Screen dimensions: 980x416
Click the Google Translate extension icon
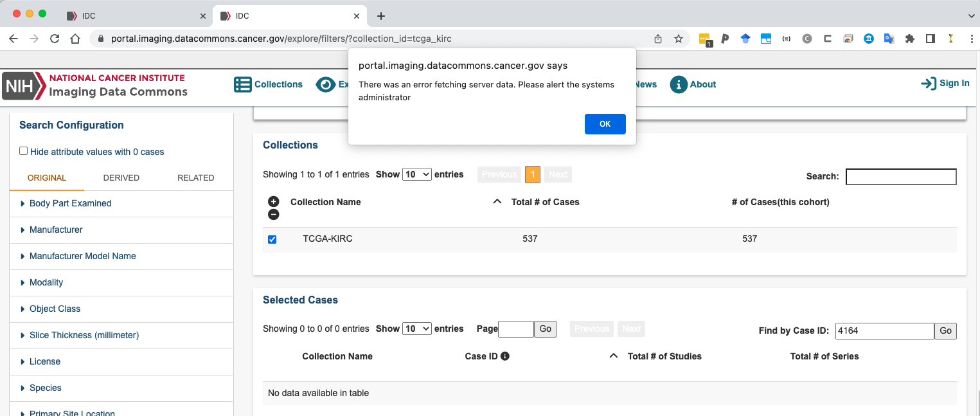click(x=889, y=39)
